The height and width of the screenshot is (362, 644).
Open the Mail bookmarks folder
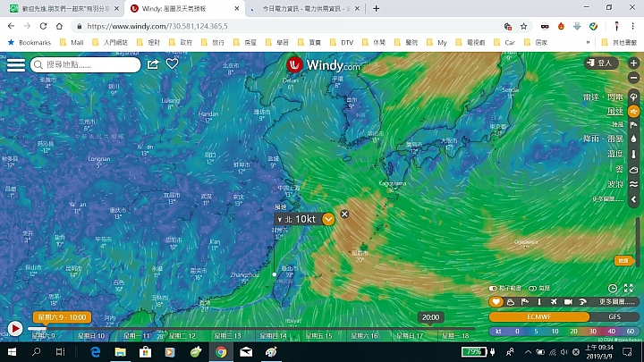pos(72,42)
